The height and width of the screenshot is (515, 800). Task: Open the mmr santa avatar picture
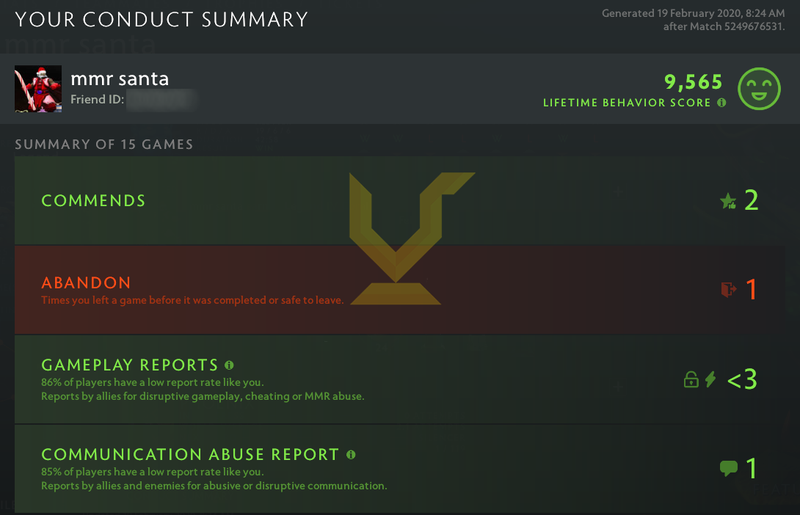(x=38, y=88)
